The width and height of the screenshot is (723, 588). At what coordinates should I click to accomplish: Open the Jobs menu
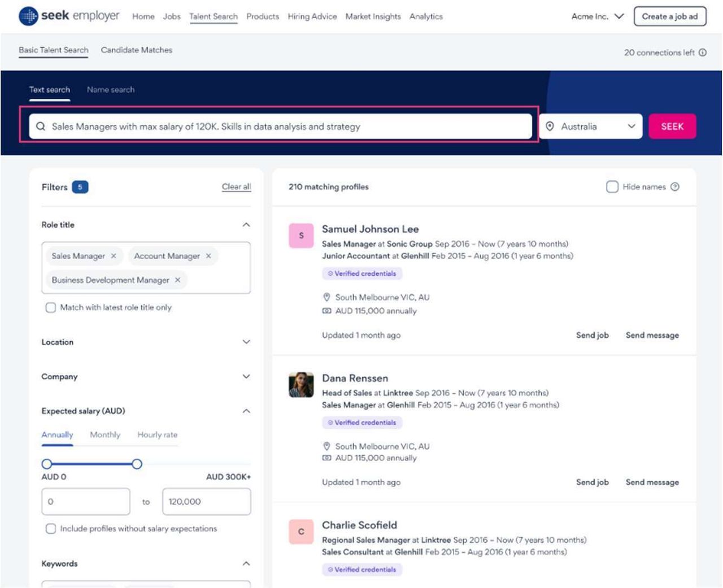point(172,16)
